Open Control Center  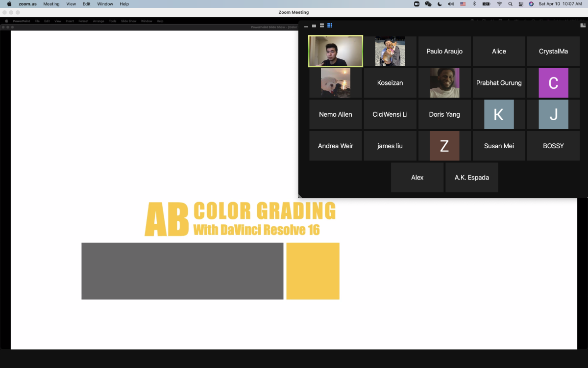pos(521,4)
